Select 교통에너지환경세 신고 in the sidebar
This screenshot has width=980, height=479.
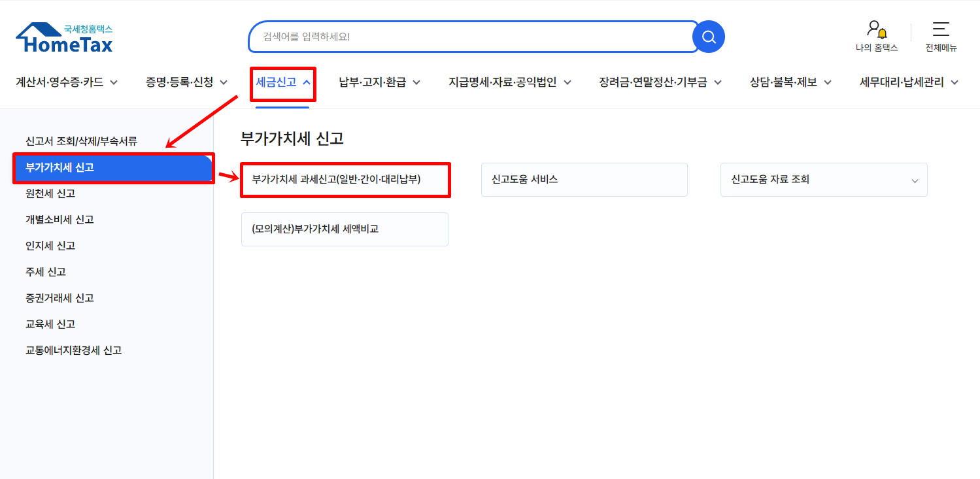[x=73, y=350]
